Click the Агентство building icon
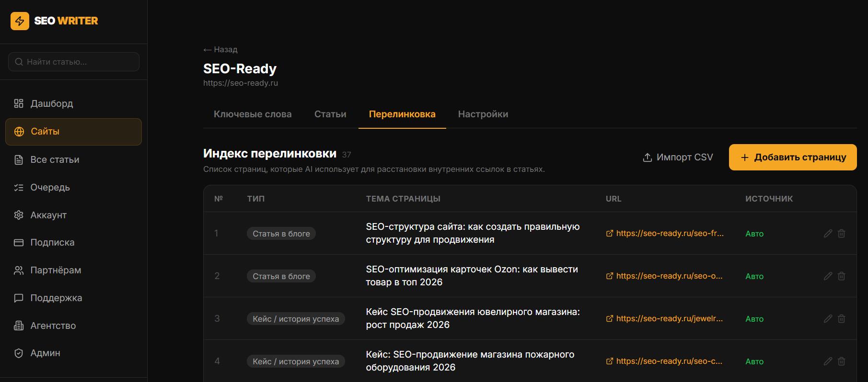This screenshot has height=382, width=868. (x=19, y=326)
